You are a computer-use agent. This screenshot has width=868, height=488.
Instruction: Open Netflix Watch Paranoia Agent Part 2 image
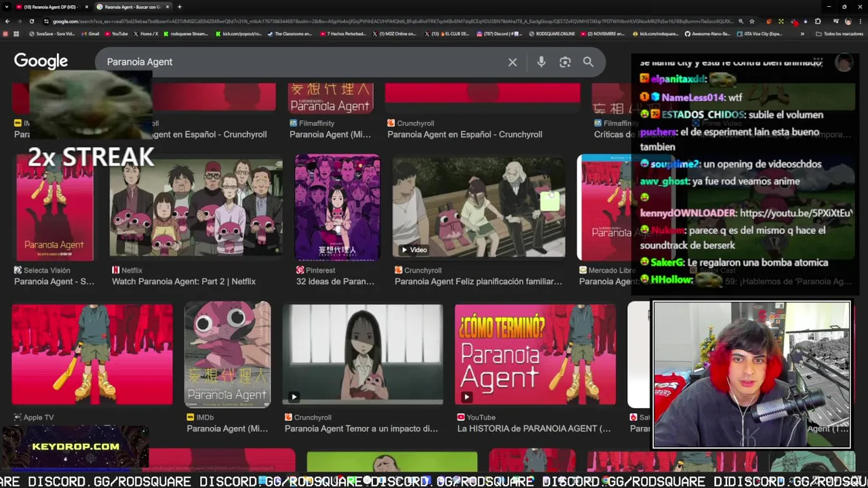click(196, 207)
